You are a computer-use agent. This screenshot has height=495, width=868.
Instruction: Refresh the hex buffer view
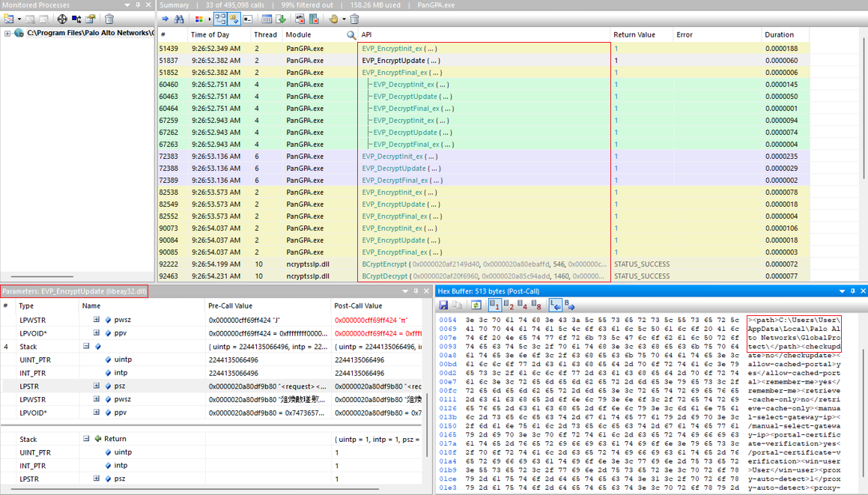click(x=476, y=303)
